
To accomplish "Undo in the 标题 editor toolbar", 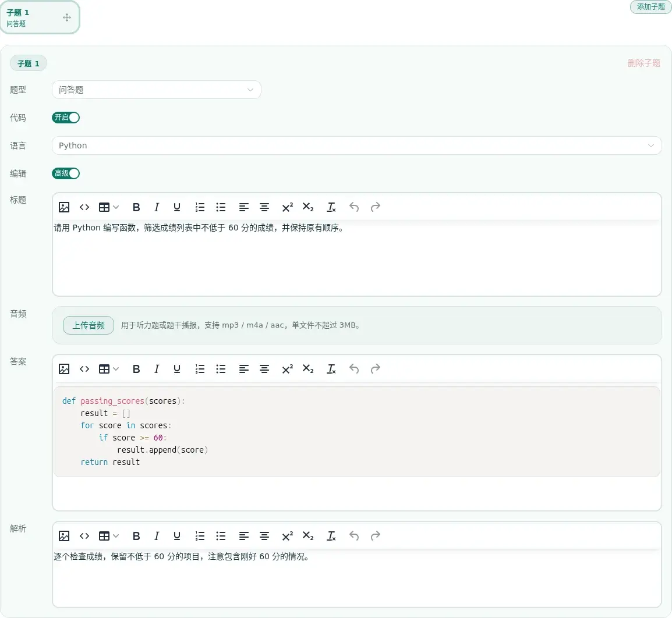I will (354, 207).
